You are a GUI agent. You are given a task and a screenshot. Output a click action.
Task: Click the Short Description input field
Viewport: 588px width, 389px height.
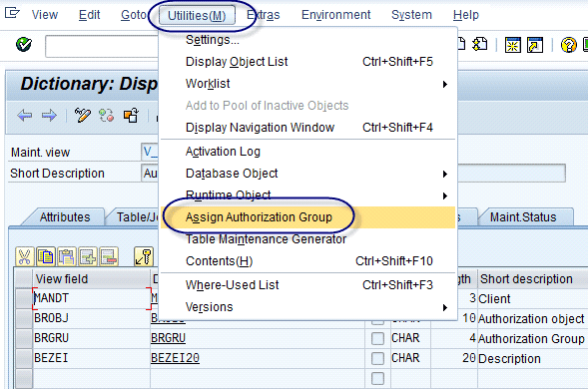point(353,174)
